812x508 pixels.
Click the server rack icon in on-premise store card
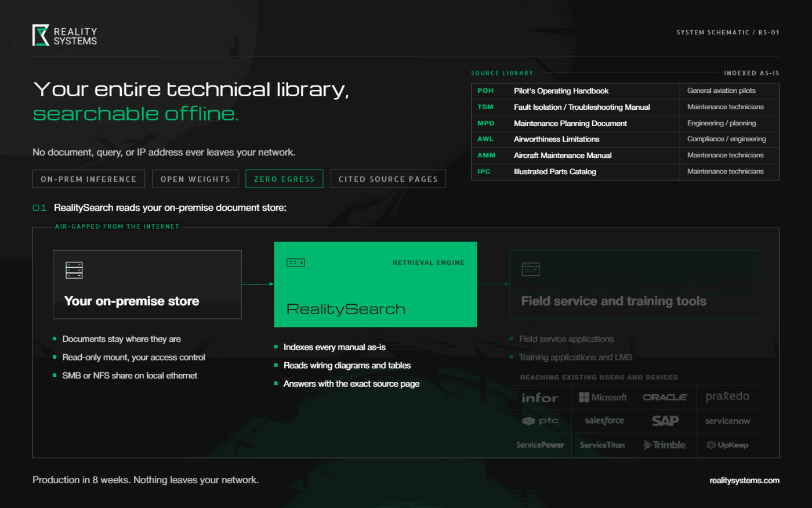tap(74, 270)
